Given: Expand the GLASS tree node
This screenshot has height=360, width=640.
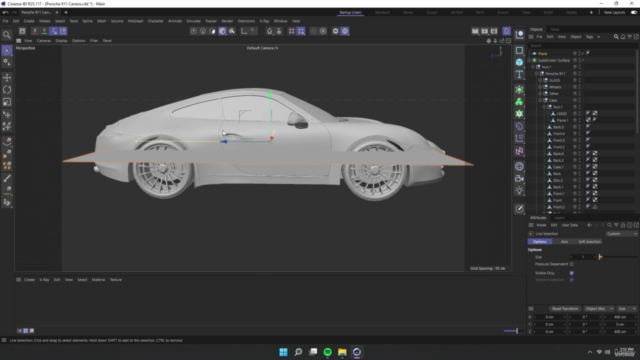Looking at the screenshot, I should tap(540, 80).
